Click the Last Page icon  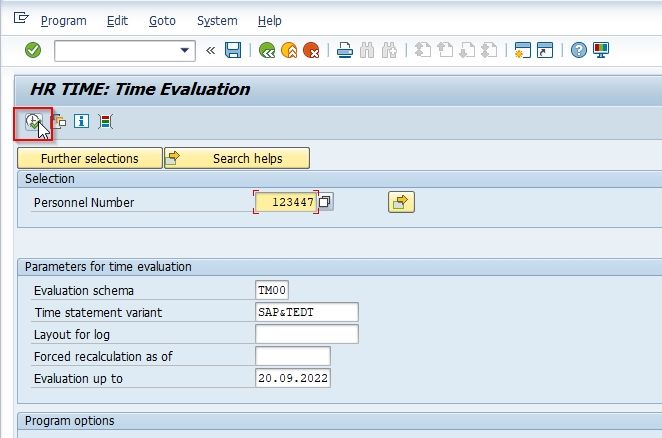[489, 50]
